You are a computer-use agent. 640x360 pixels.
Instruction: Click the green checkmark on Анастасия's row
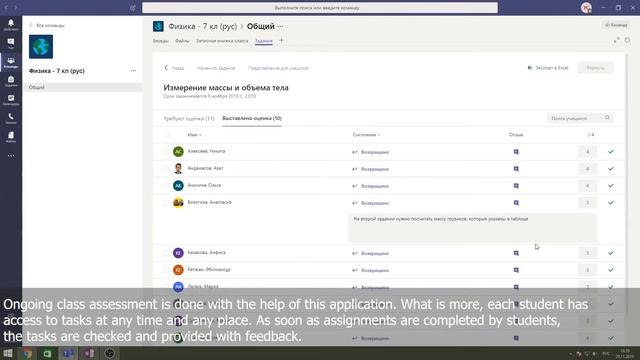(611, 203)
